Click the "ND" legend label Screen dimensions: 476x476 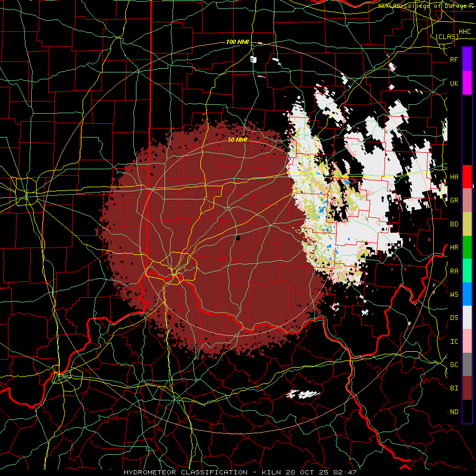pos(454,412)
